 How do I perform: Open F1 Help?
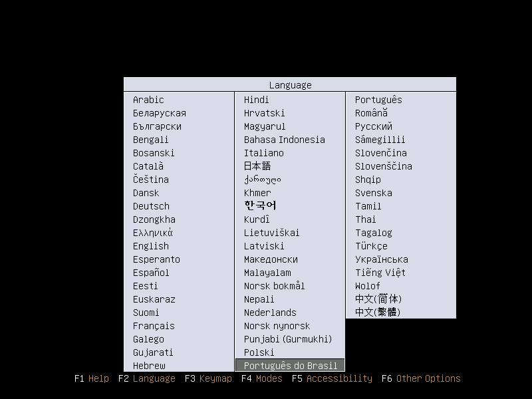[92, 378]
